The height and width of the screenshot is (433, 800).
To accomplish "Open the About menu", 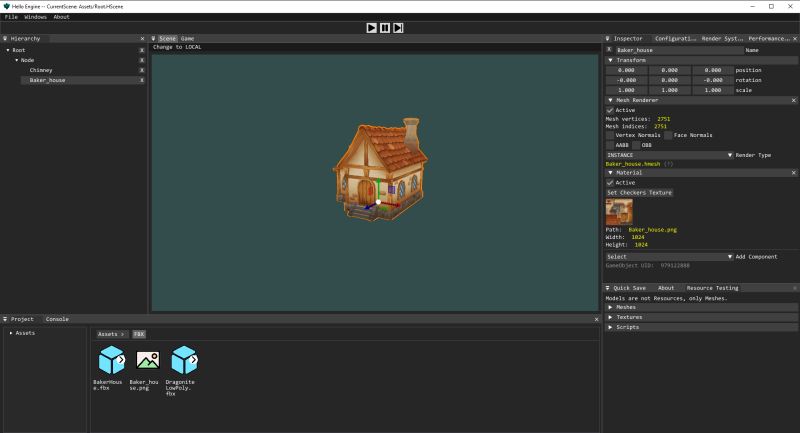I will 61,17.
